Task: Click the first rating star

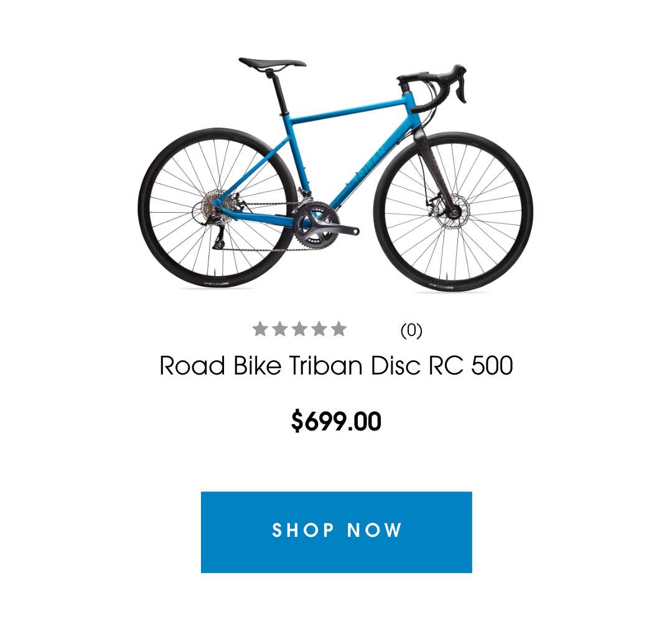Action: point(259,329)
